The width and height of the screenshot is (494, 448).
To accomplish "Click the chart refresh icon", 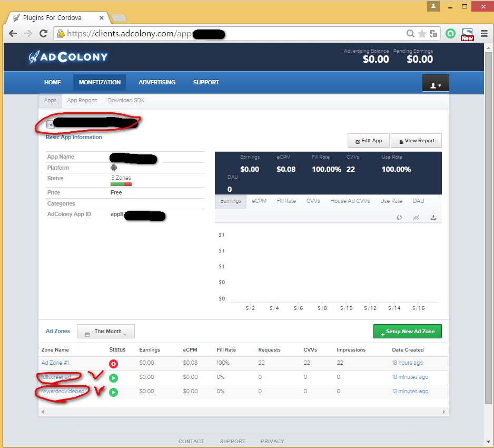I will point(399,218).
